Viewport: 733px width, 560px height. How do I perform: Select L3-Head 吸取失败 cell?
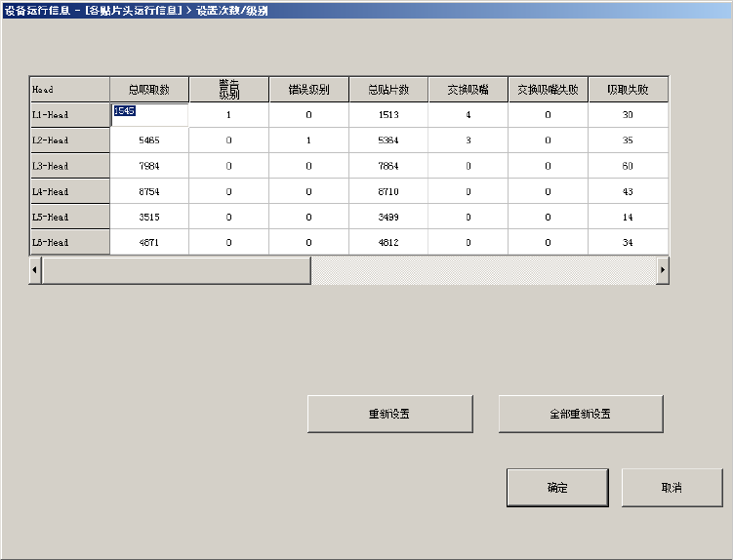click(628, 166)
